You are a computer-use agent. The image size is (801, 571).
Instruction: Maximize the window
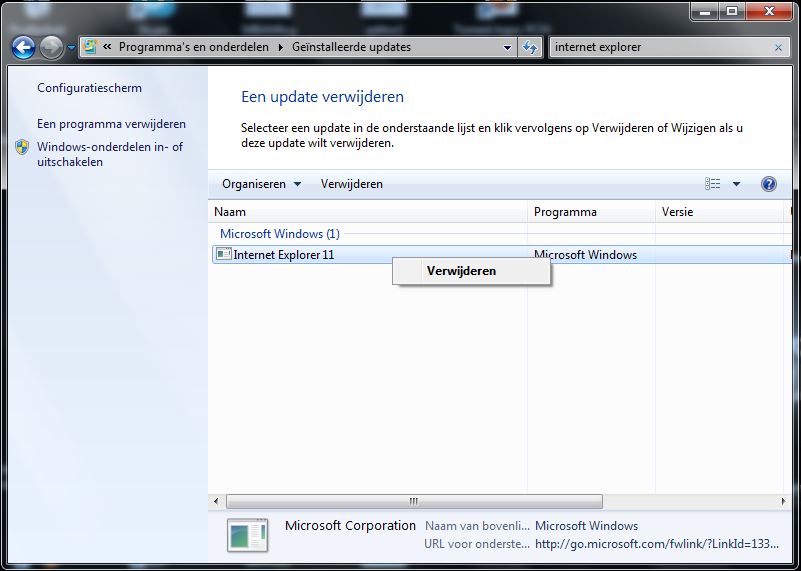click(x=732, y=11)
